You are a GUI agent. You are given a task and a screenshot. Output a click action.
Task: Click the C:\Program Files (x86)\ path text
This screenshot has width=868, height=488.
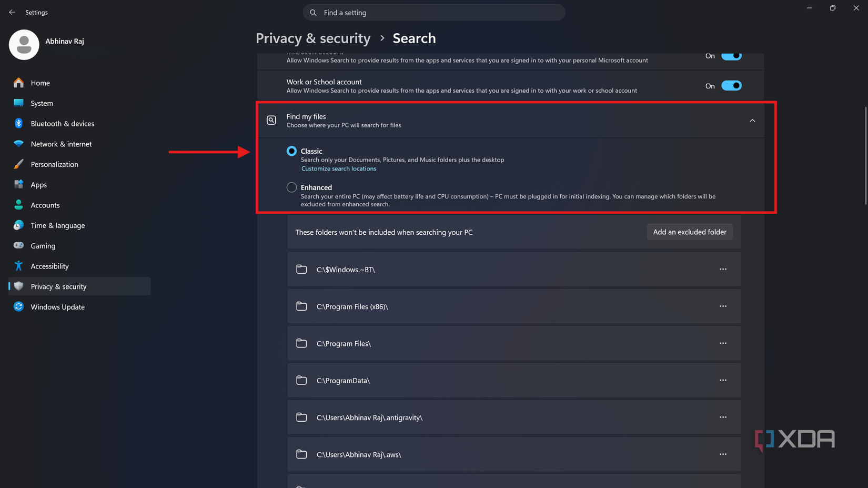pos(352,306)
